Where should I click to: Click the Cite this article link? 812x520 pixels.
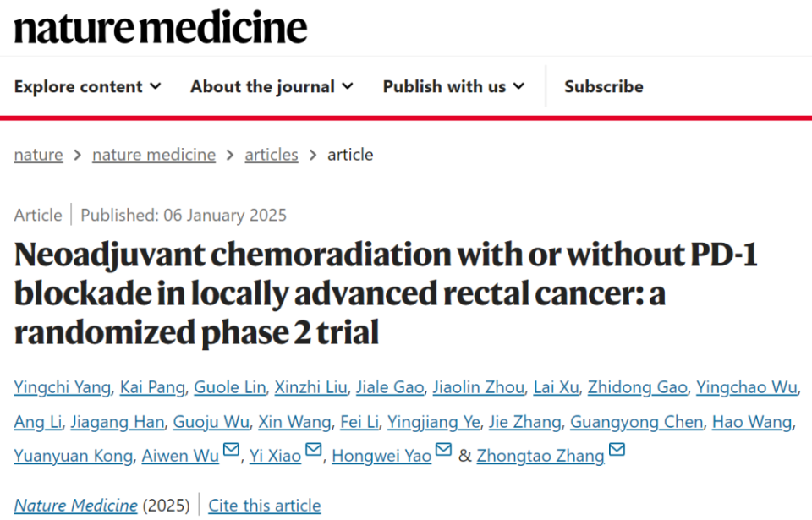264,506
